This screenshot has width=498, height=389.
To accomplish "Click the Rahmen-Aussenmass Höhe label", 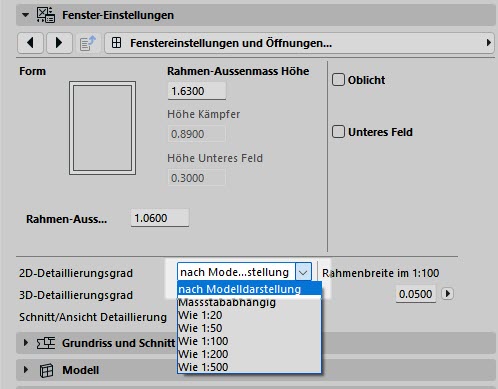I will coord(238,71).
